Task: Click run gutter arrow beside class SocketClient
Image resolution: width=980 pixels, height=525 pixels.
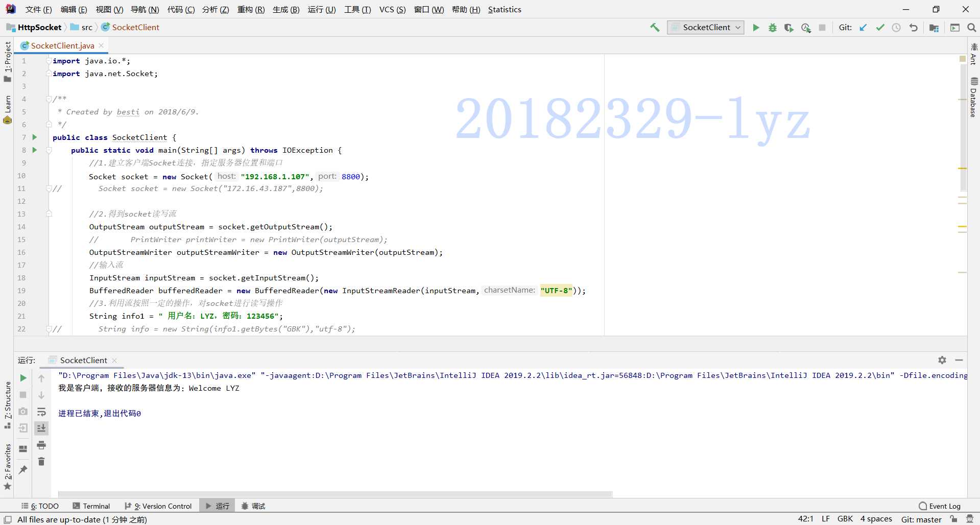Action: tap(34, 137)
